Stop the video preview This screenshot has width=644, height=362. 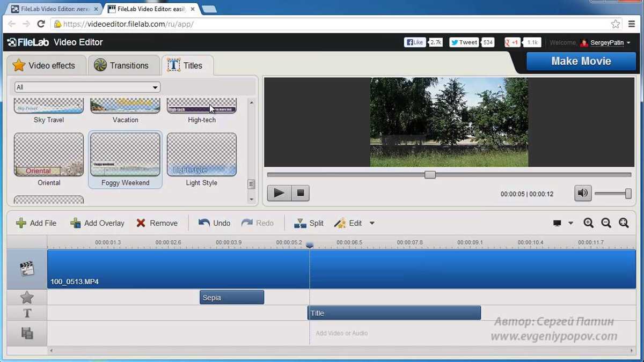pyautogui.click(x=301, y=193)
